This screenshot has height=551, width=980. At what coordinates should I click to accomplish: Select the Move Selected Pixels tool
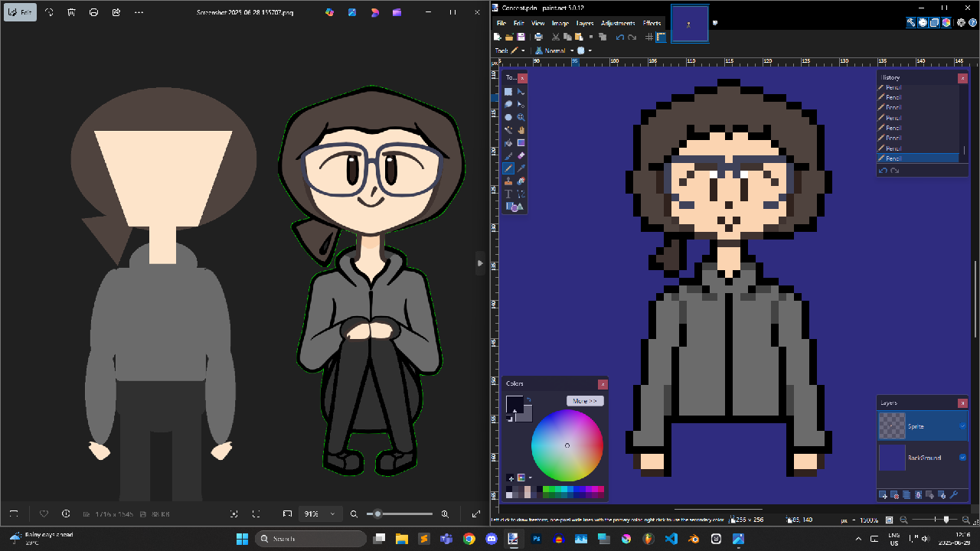(x=521, y=92)
